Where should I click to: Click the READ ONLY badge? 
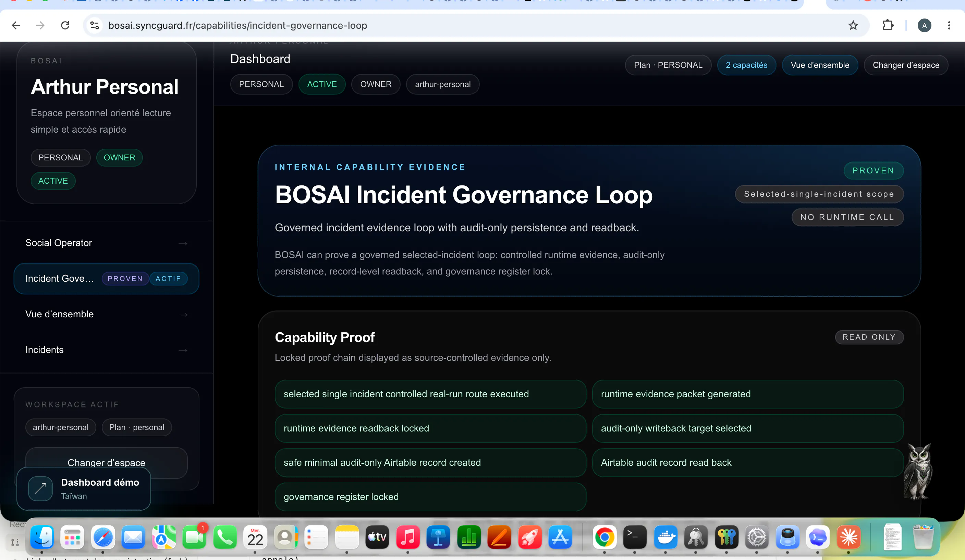[x=869, y=337]
